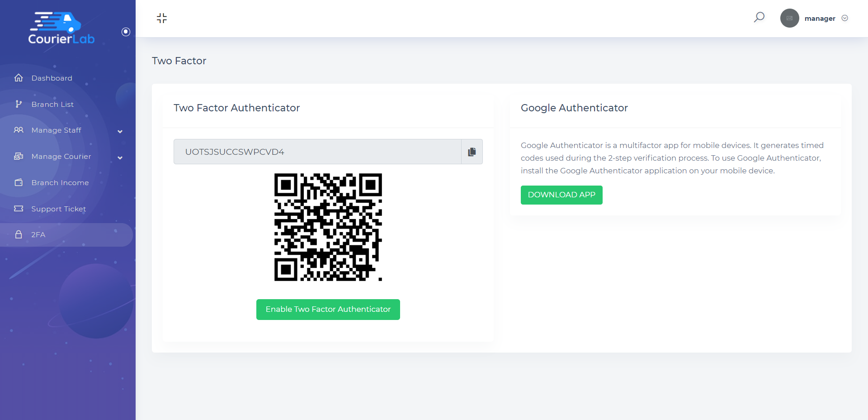
Task: Click the Branch List branch icon
Action: [19, 104]
